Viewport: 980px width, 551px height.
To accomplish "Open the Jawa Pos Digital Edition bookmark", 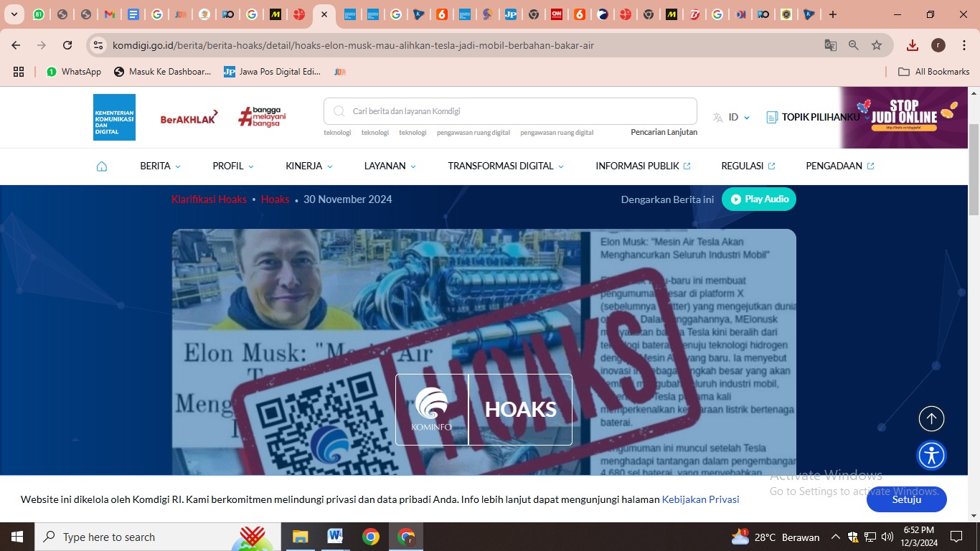I will (272, 72).
